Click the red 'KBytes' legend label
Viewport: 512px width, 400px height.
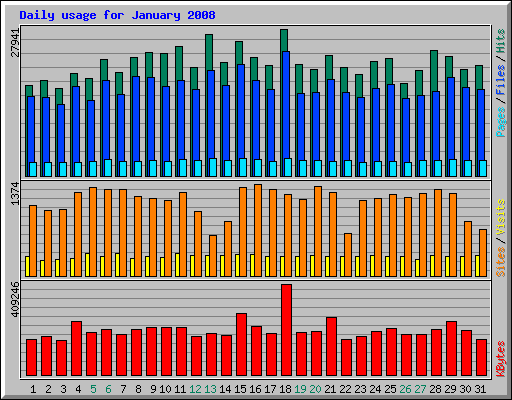coord(501,359)
